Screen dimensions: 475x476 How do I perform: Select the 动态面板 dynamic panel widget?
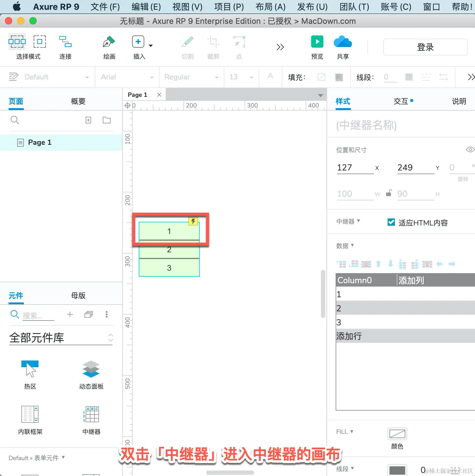pyautogui.click(x=91, y=375)
